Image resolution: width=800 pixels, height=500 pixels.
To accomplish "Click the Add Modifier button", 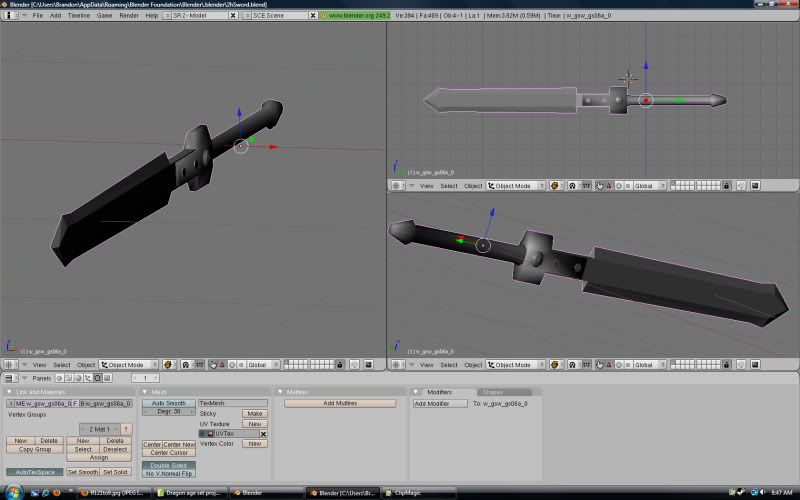I will pyautogui.click(x=440, y=403).
